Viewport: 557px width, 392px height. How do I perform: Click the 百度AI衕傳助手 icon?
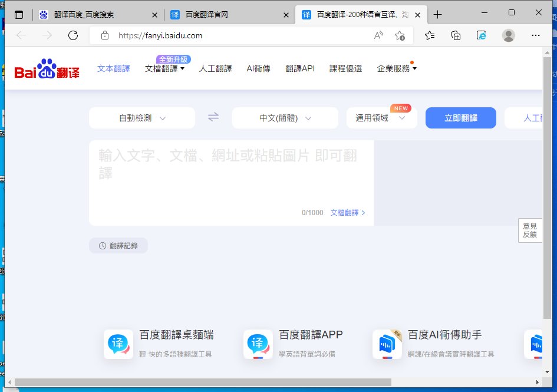tap(387, 344)
